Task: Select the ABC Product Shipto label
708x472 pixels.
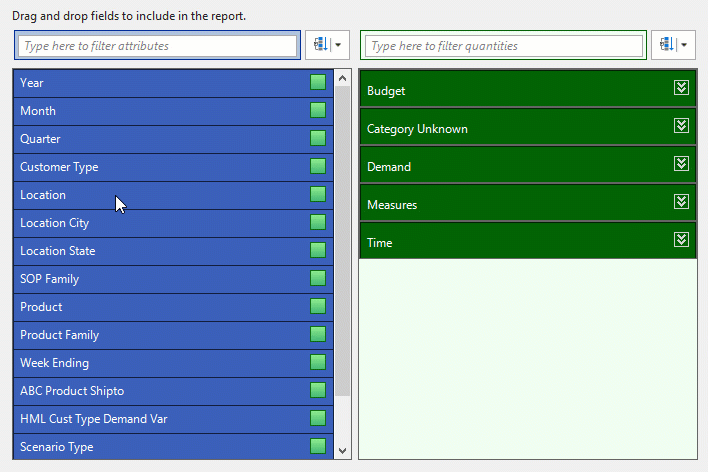Action: [x=72, y=391]
